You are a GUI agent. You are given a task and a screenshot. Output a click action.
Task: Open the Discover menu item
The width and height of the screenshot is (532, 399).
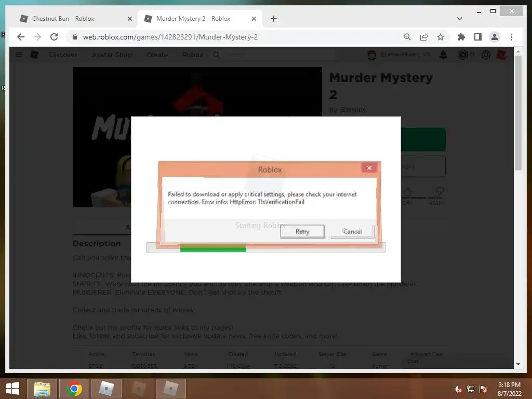[x=63, y=55]
